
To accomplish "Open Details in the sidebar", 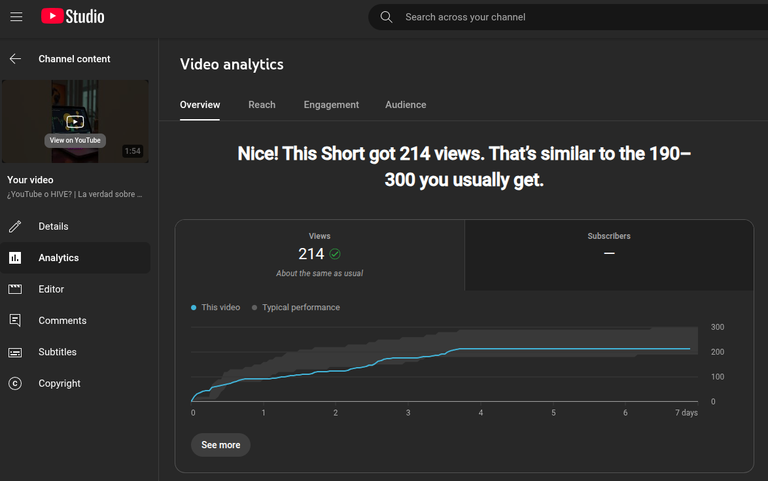I will 75,226.
